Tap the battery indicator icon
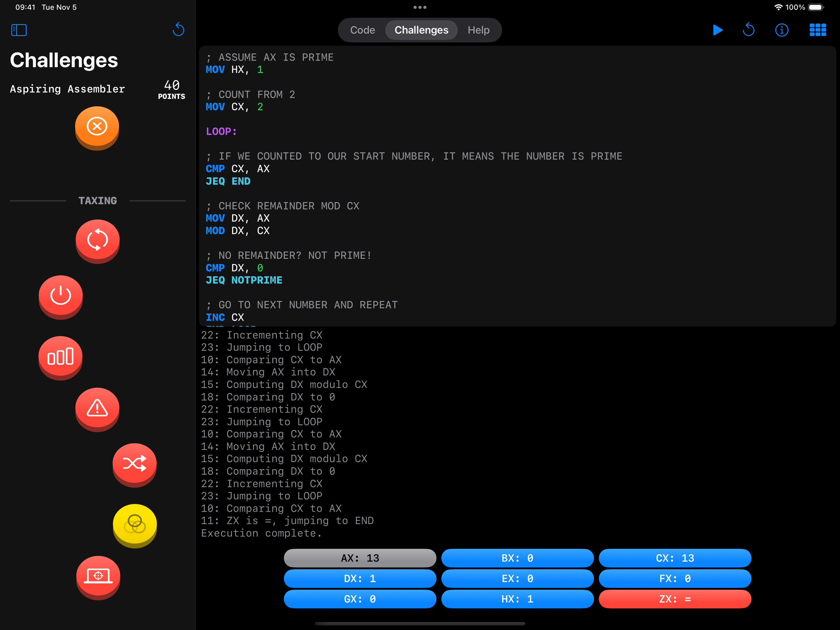This screenshot has height=630, width=840. coord(816,7)
